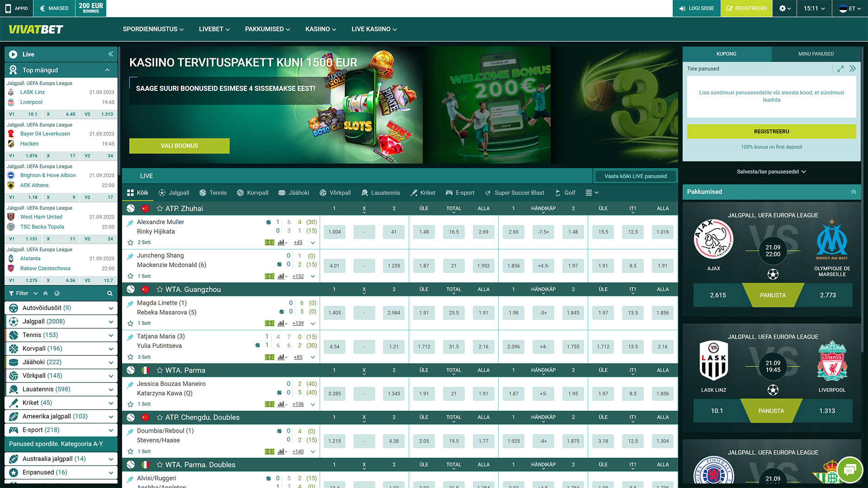Click the Italy flag icon beside WTA. Parma
The width and height of the screenshot is (868, 488).
(145, 370)
